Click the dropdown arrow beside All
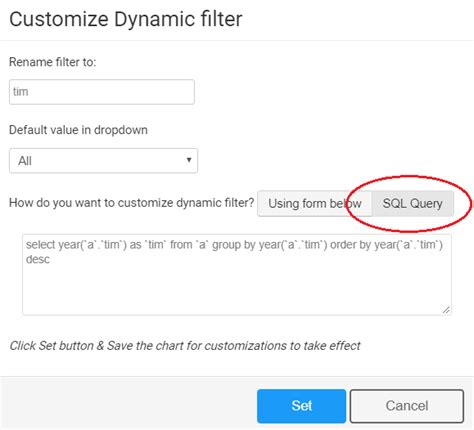This screenshot has height=430, width=474. (189, 160)
